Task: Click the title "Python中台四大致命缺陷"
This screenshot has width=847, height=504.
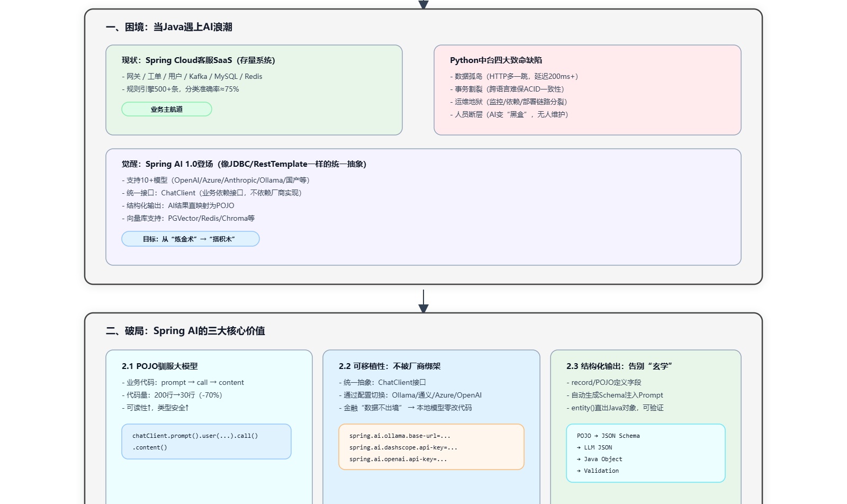Action: pos(496,60)
